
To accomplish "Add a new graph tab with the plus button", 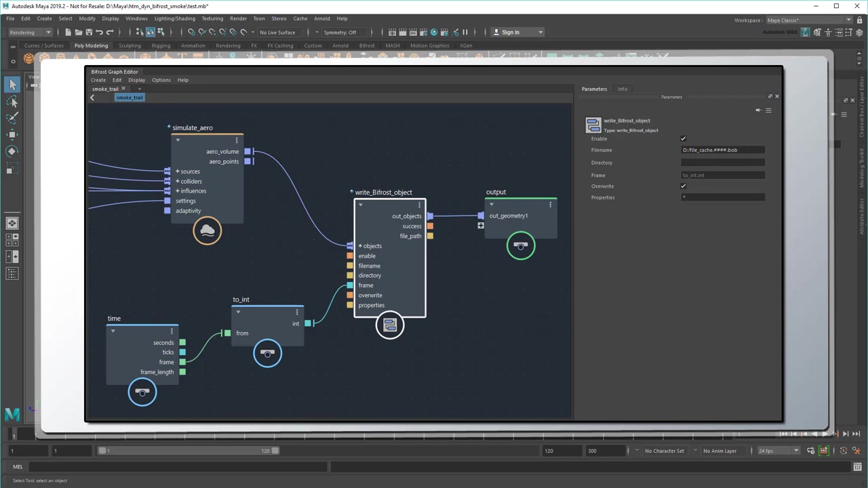I will pyautogui.click(x=139, y=89).
